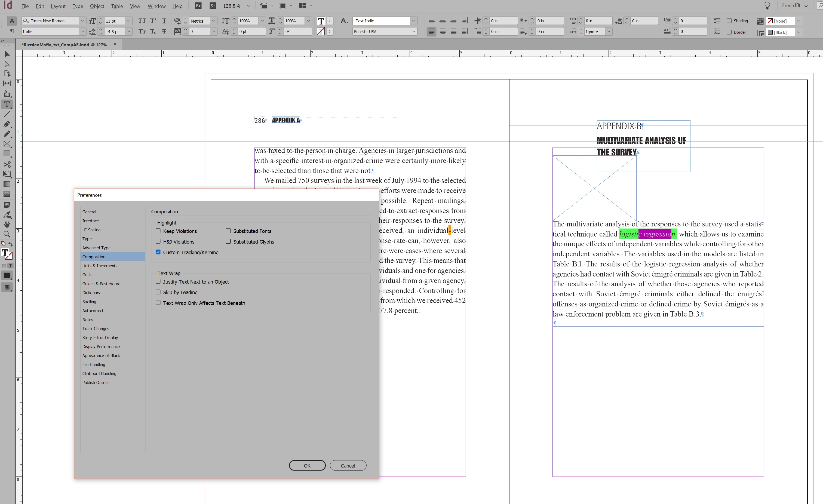Toggle paragraph Shading checkbox
This screenshot has height=504, width=823.
pos(729,21)
